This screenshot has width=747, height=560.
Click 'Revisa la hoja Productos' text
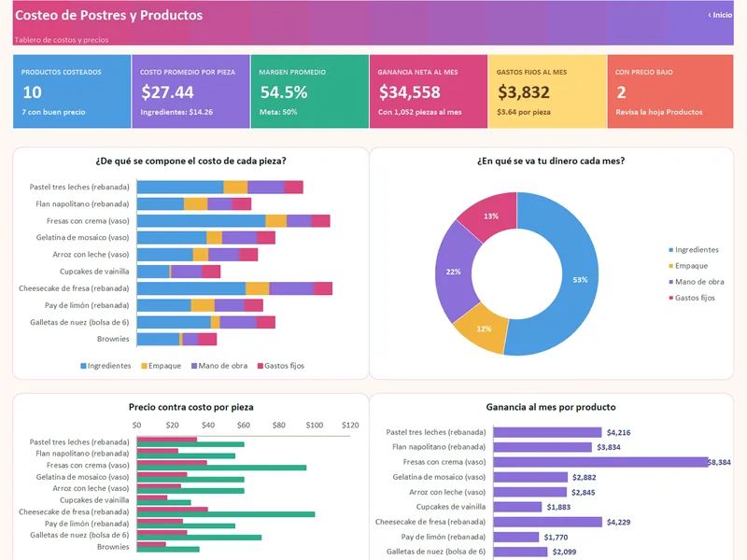click(x=659, y=112)
